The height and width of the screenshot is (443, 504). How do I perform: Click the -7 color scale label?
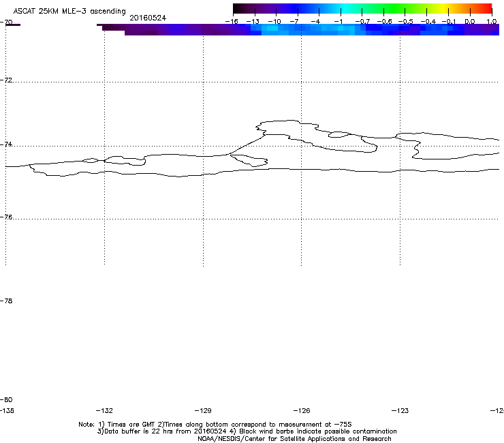(x=294, y=22)
